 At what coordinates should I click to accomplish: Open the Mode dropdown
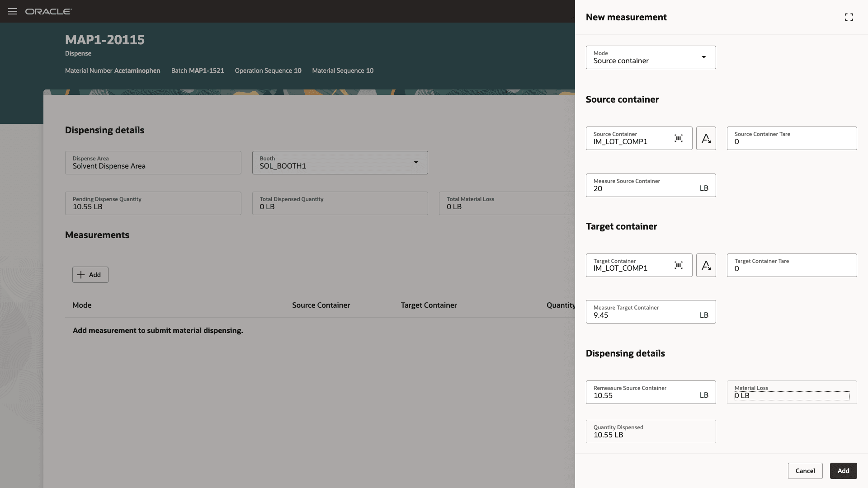651,57
